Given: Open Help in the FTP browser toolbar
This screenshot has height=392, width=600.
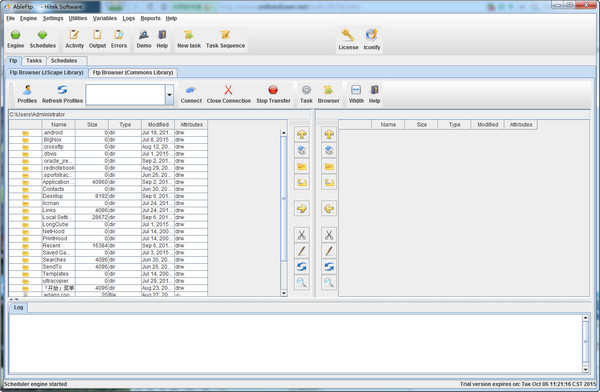Looking at the screenshot, I should point(374,94).
